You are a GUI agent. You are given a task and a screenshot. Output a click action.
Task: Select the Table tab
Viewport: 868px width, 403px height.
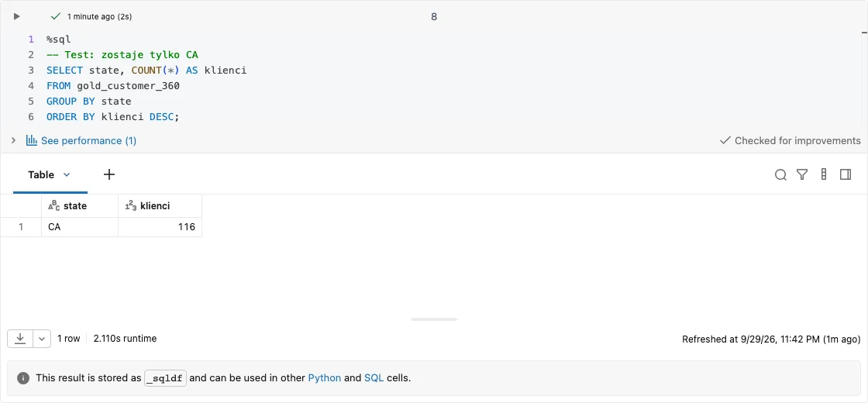(41, 174)
